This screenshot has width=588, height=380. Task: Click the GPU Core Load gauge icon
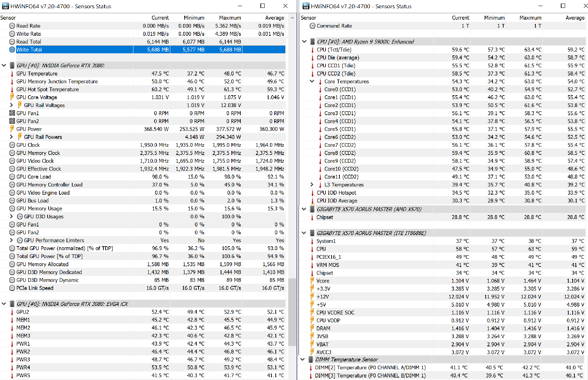point(12,176)
